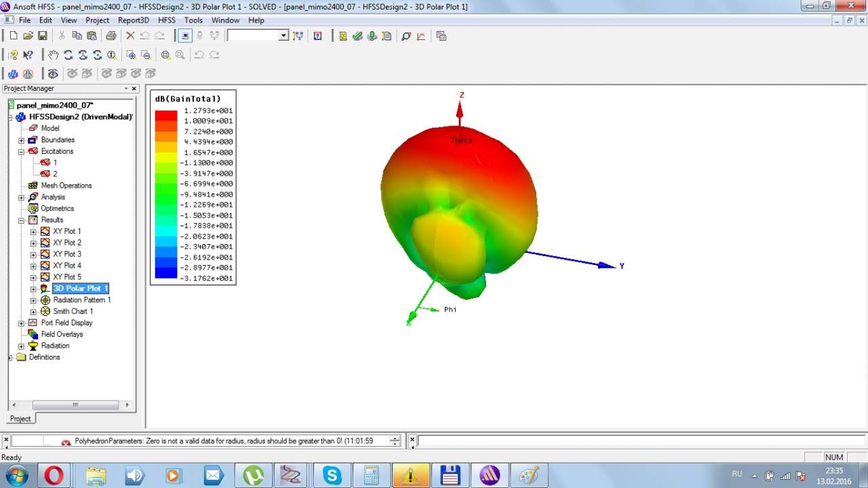This screenshot has height=488, width=868.
Task: Click the What's This help cursor icon
Action: pos(28,55)
